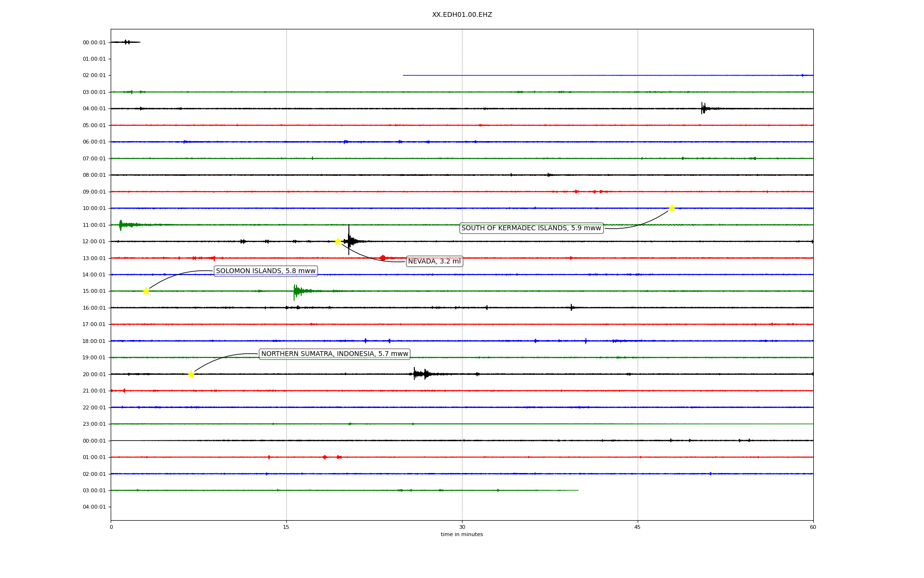Click the black wave burst on 20:00:01 trace
Screen dimensions: 924x578
coord(420,374)
